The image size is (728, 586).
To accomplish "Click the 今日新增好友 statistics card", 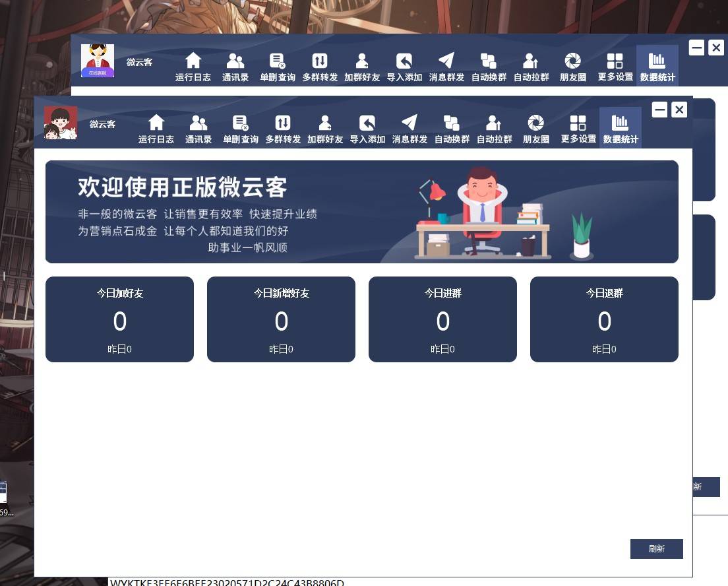I will pos(281,319).
